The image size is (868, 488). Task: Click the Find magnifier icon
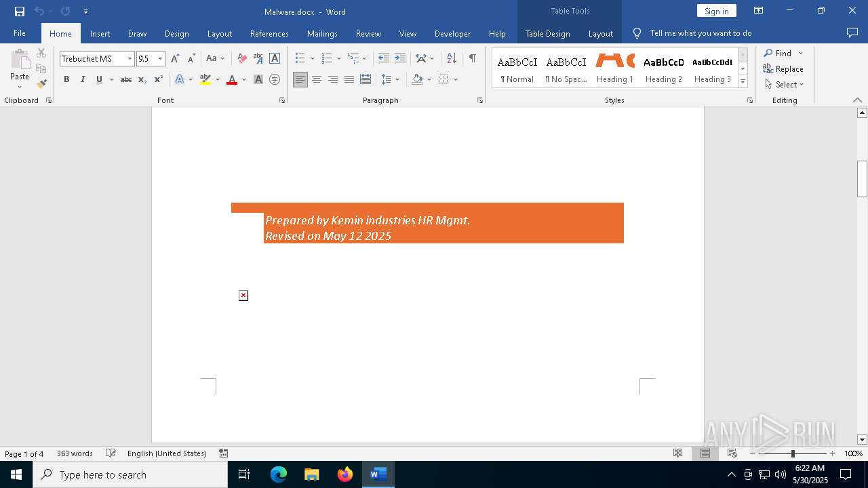coord(768,53)
